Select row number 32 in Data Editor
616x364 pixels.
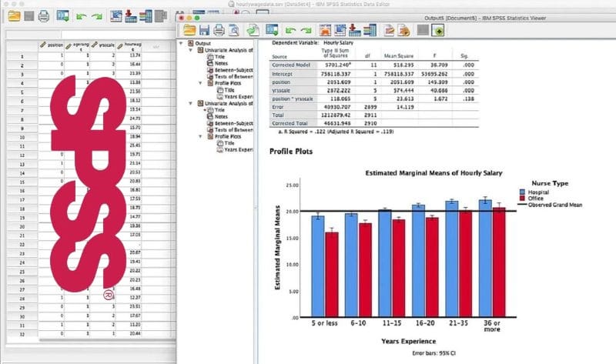(22, 334)
